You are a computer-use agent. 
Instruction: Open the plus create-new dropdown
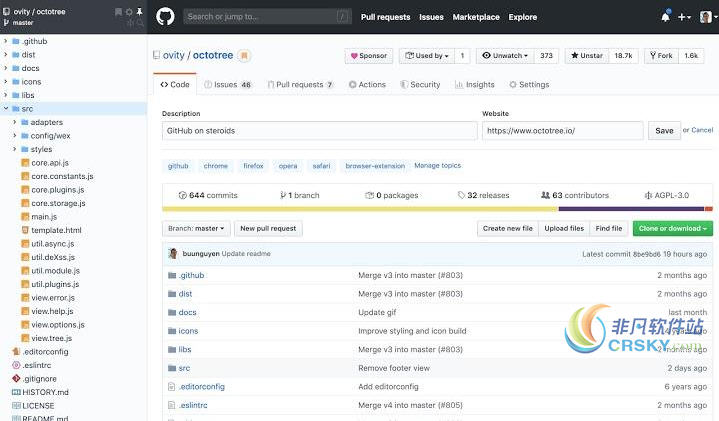point(684,17)
